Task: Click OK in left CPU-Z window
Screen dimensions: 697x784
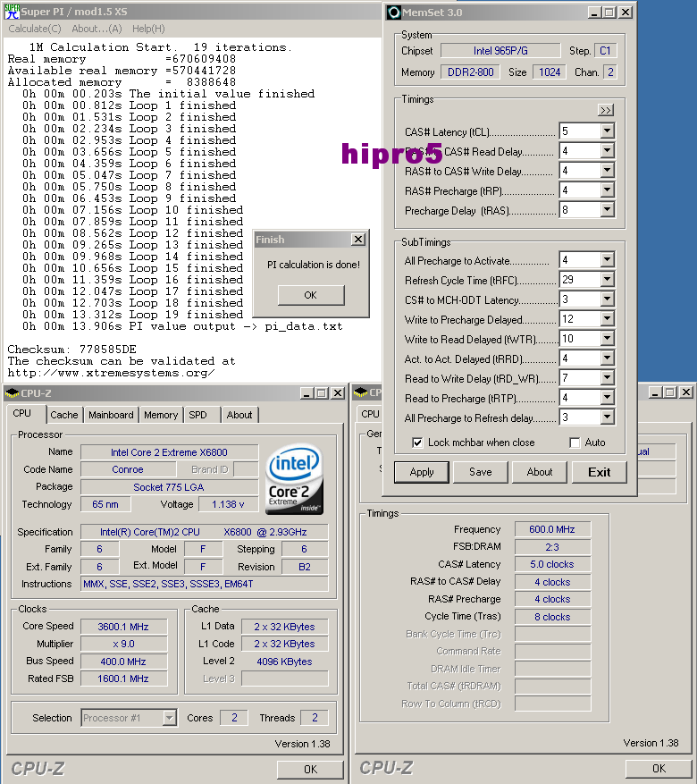Action: pos(310,769)
